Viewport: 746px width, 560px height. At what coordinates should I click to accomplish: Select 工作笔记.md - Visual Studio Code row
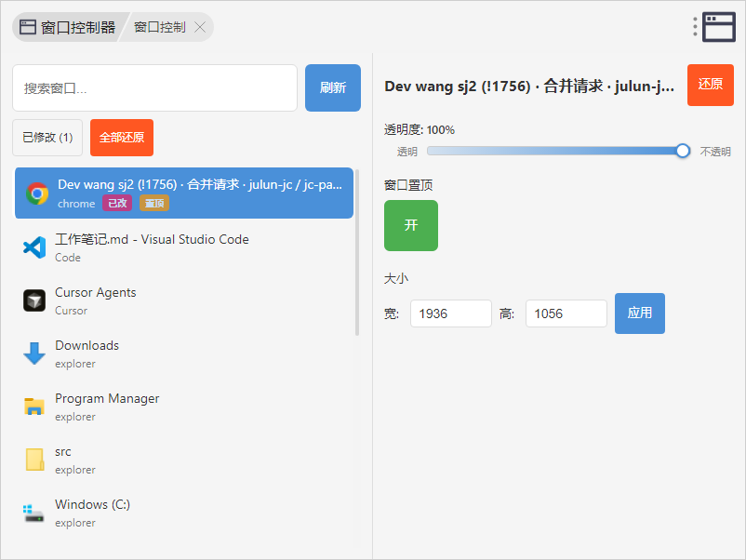pyautogui.click(x=184, y=247)
